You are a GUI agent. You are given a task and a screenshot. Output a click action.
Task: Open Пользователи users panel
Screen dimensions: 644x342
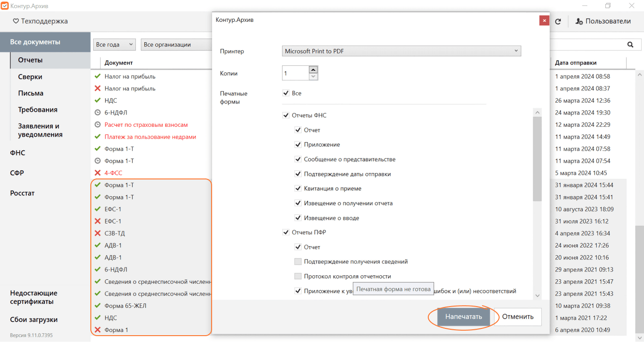click(603, 21)
